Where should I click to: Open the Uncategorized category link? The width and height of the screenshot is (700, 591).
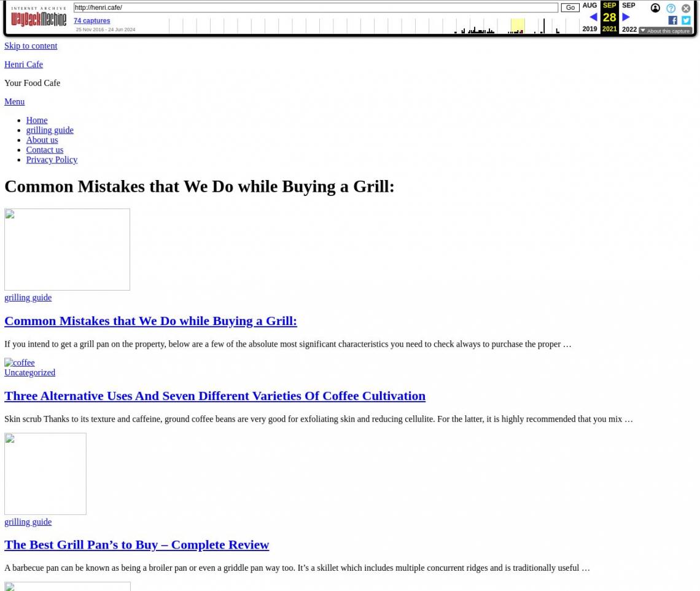point(29,372)
